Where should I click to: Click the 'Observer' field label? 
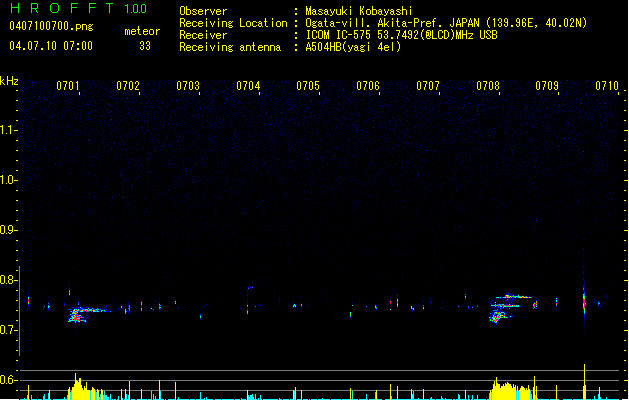[203, 11]
